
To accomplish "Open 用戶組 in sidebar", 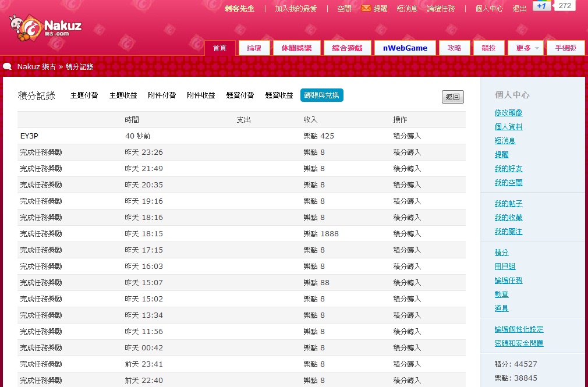I will click(x=505, y=267).
